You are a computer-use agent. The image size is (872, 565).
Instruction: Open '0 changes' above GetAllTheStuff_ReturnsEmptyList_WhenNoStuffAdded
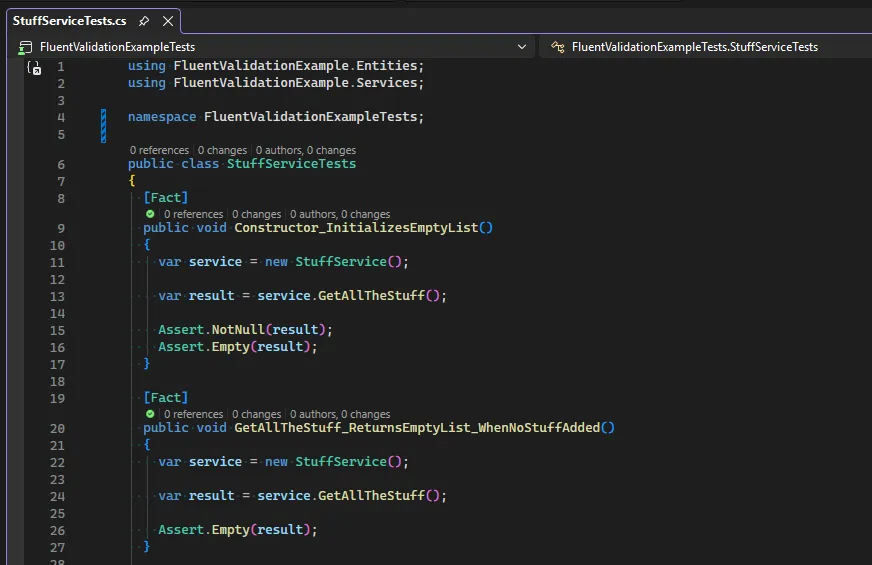tap(256, 414)
